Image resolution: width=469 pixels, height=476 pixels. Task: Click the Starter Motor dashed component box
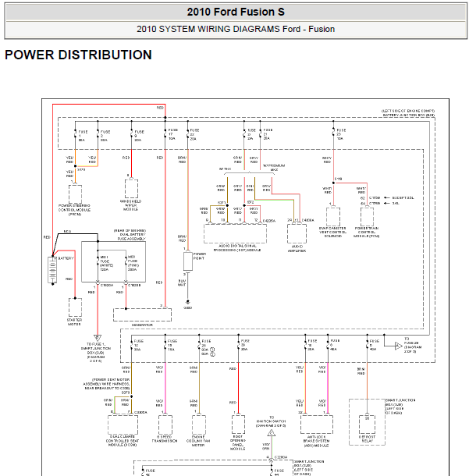click(75, 307)
